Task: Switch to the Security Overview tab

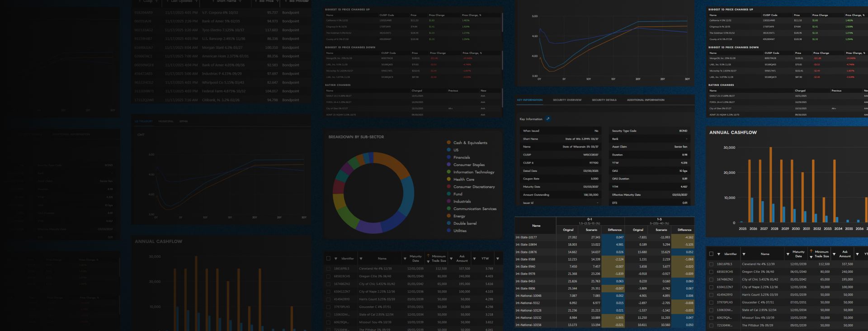Action: pos(567,100)
